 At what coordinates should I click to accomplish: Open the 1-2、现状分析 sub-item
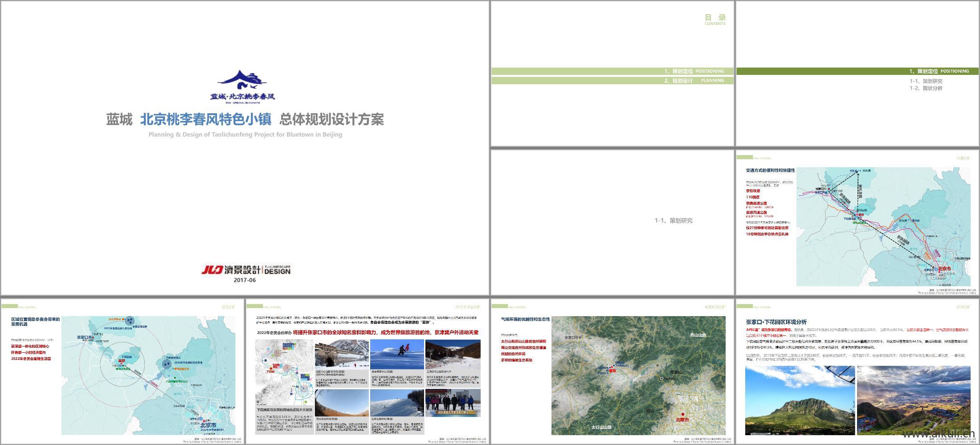pyautogui.click(x=926, y=88)
